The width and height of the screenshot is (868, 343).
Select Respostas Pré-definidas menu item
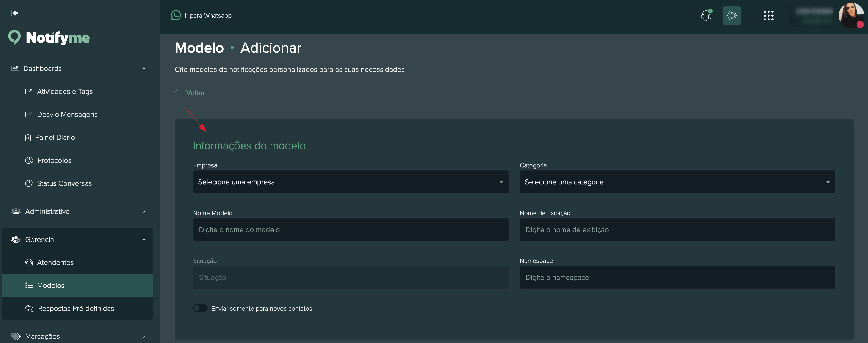coord(76,308)
